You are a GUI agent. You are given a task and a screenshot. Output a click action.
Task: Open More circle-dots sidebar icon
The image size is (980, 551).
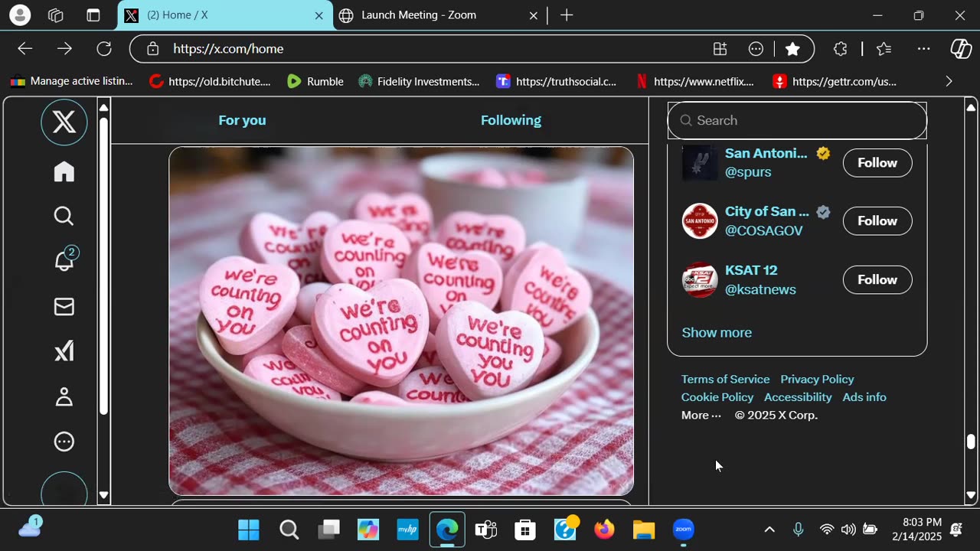(64, 442)
